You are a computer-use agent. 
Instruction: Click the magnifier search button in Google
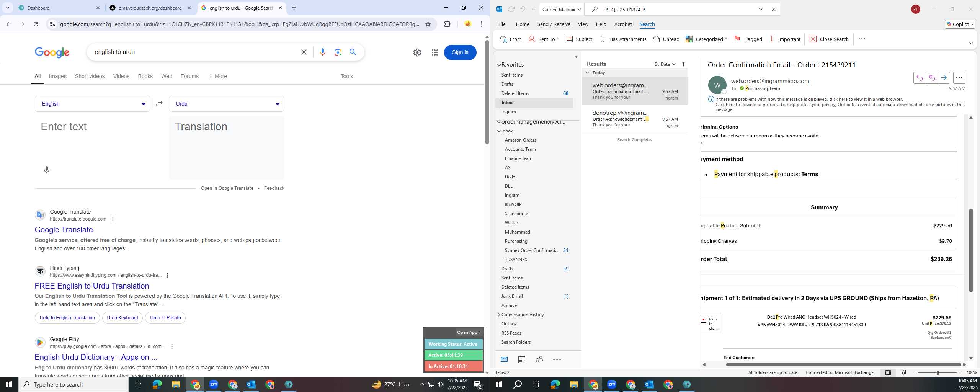point(353,52)
